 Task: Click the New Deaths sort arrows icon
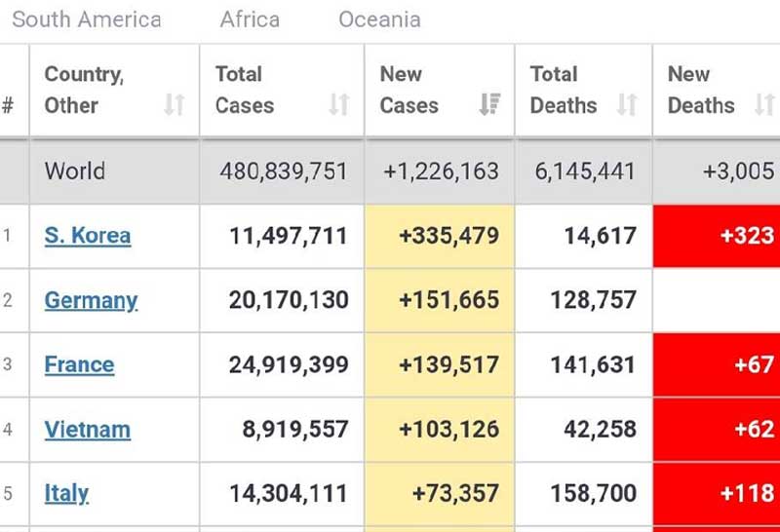point(764,105)
